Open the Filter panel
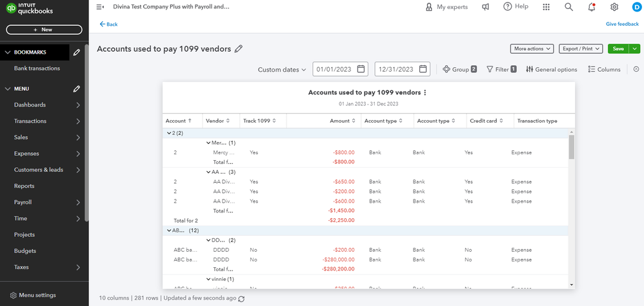The image size is (644, 306). [x=501, y=70]
